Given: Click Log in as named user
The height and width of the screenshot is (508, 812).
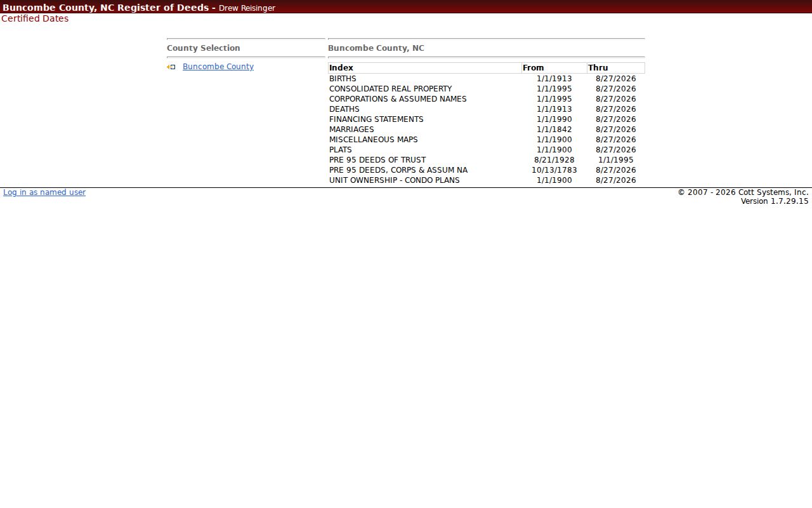Looking at the screenshot, I should 44,192.
